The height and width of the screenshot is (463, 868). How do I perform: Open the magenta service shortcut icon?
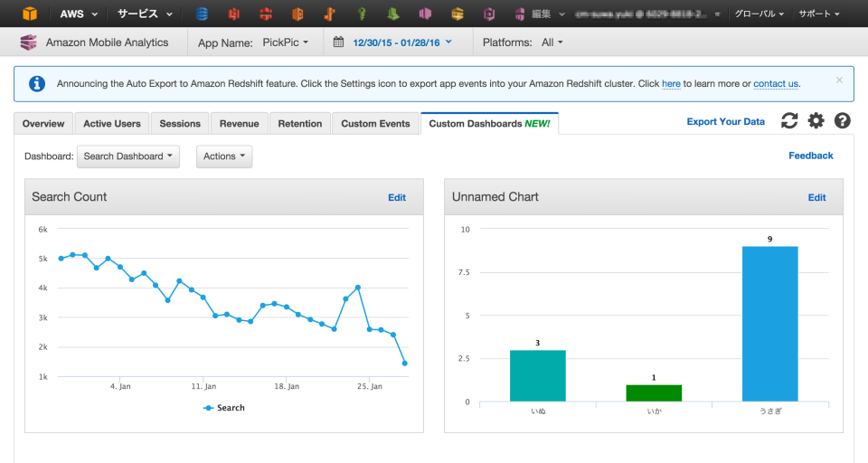tap(425, 14)
